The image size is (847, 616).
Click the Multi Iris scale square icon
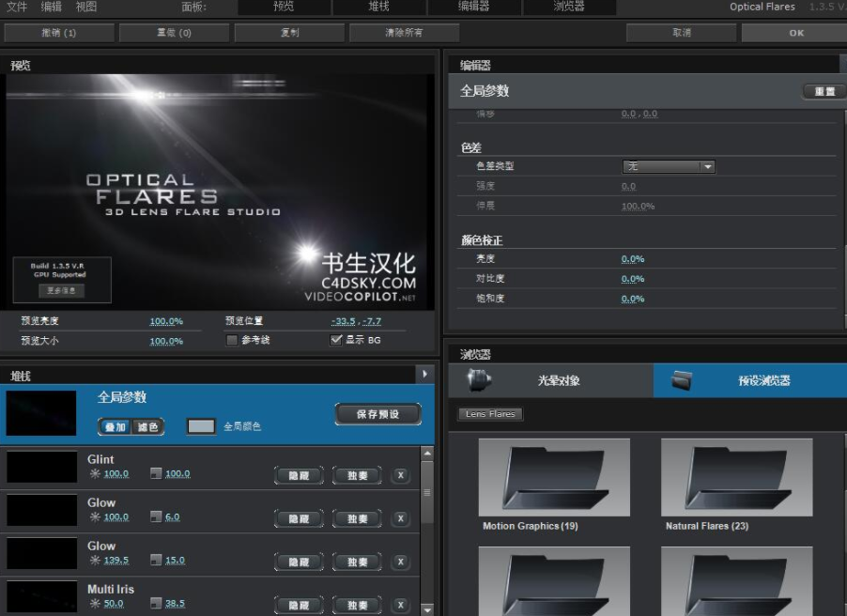(156, 604)
